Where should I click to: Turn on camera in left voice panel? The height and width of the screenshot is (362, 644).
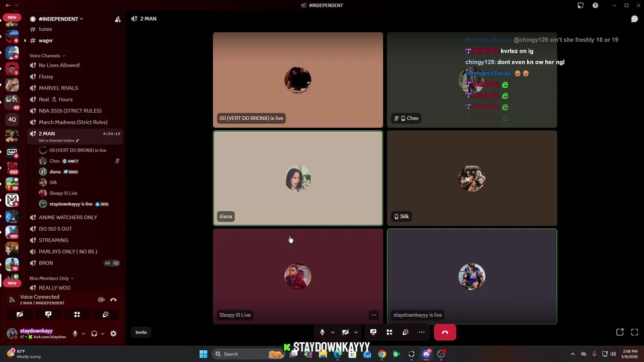tap(20, 314)
